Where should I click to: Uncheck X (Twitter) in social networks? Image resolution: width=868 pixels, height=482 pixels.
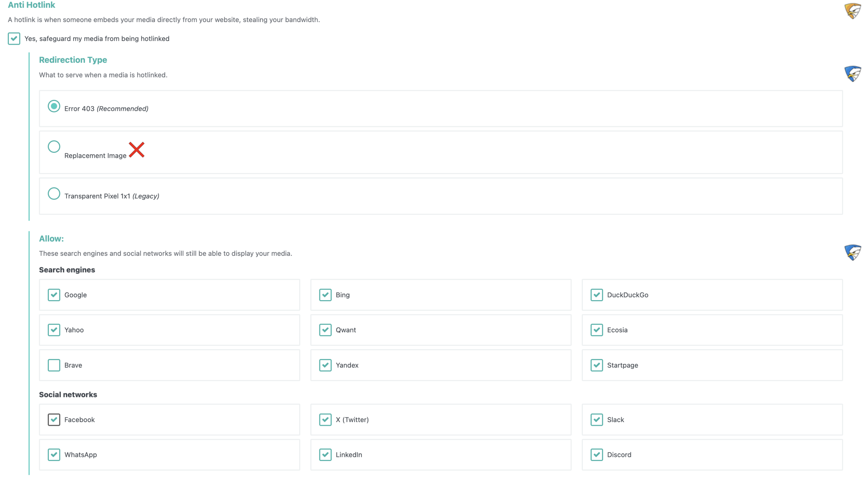point(325,420)
